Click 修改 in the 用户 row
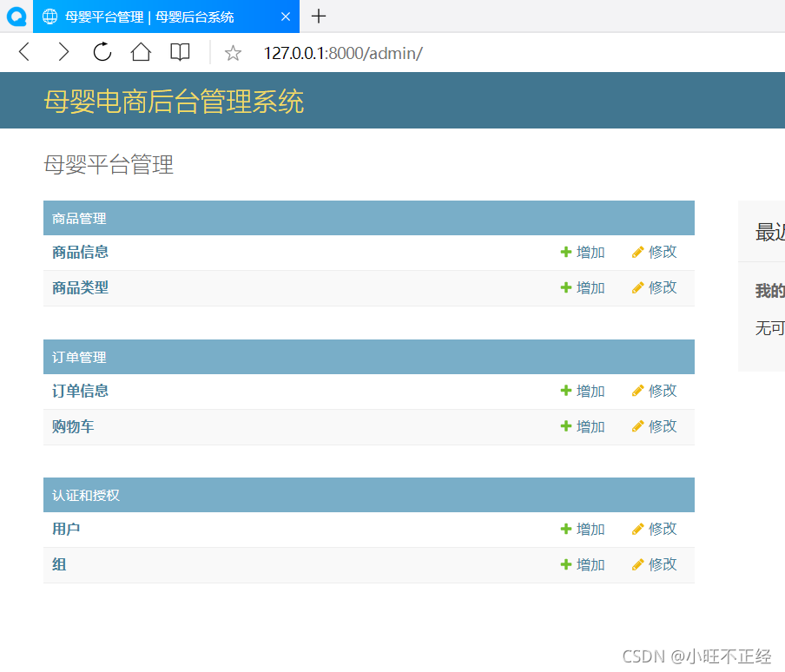785x672 pixels. 655,529
